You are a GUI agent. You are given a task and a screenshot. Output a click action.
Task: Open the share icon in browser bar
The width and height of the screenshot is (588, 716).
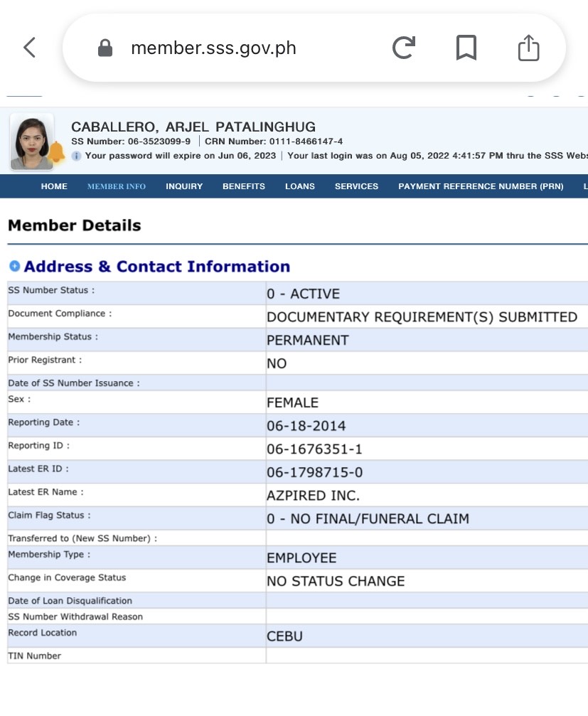pos(528,48)
